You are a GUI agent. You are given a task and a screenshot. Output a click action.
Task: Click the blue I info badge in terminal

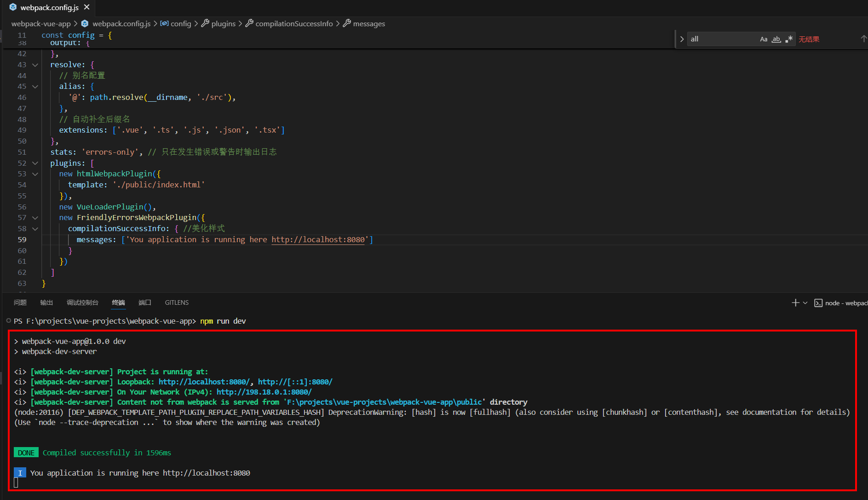[20, 473]
